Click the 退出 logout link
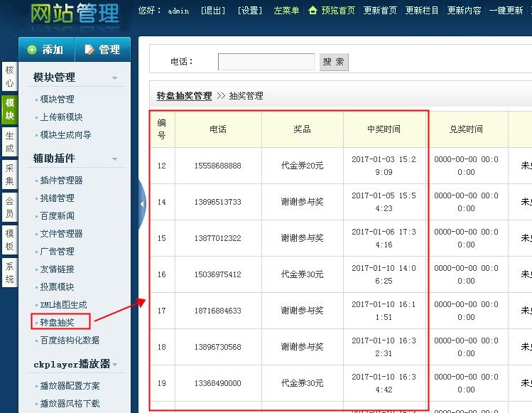This screenshot has width=532, height=413. point(213,11)
